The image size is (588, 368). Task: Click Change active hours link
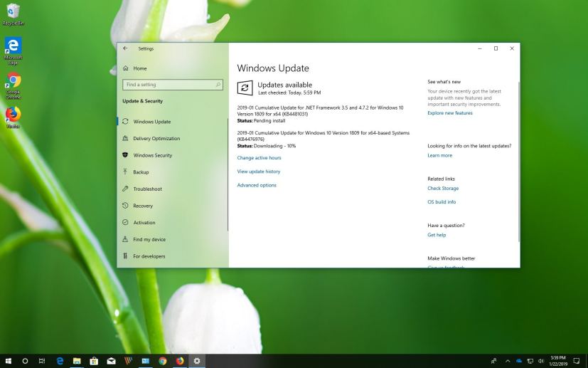(259, 158)
